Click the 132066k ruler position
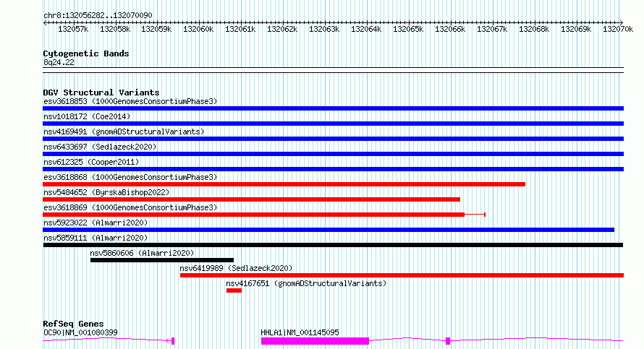644x349 pixels. 450,29
